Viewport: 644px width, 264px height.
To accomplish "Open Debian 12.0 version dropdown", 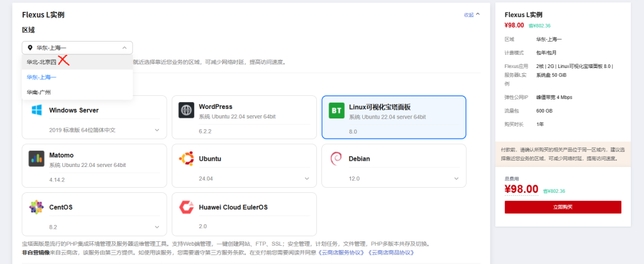I will pos(457,178).
